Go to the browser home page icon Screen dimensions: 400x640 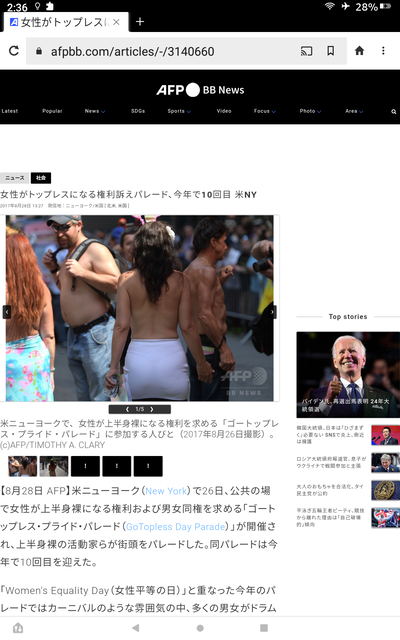click(359, 51)
